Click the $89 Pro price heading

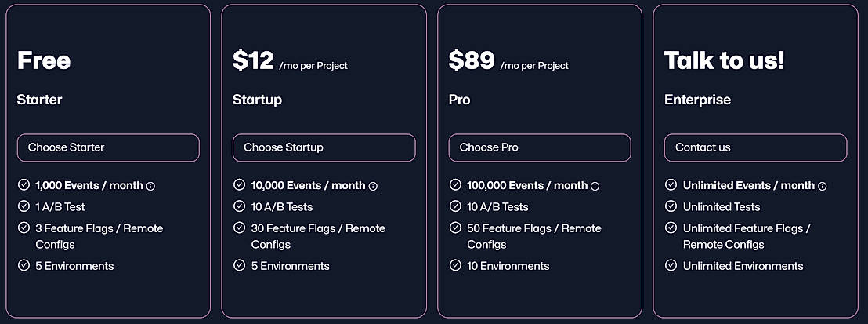471,60
